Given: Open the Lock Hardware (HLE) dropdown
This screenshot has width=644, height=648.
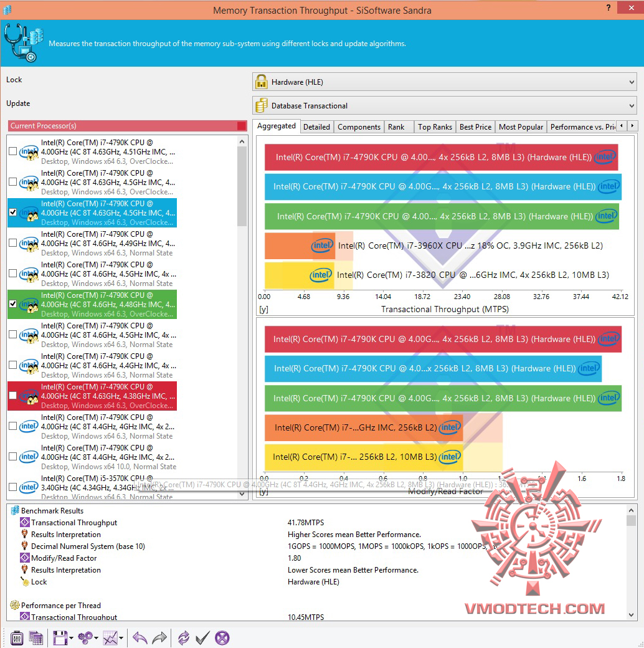Looking at the screenshot, I should [445, 82].
